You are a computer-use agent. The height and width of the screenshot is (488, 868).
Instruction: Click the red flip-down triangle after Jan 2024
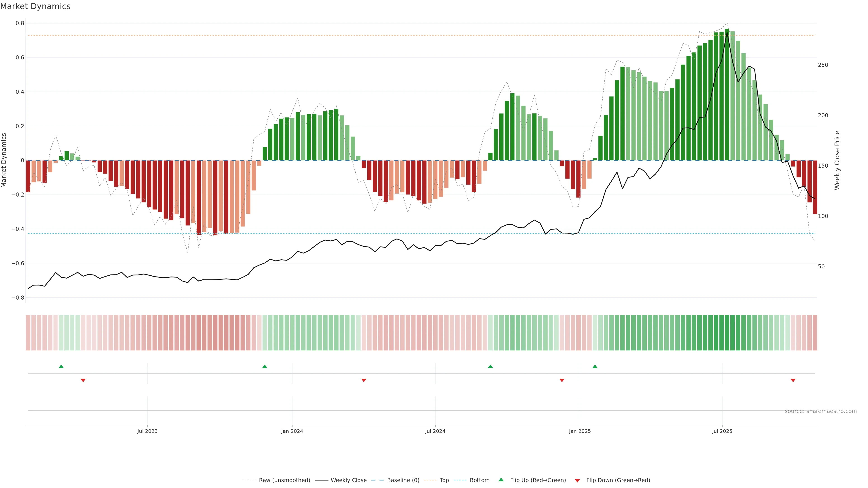363,380
